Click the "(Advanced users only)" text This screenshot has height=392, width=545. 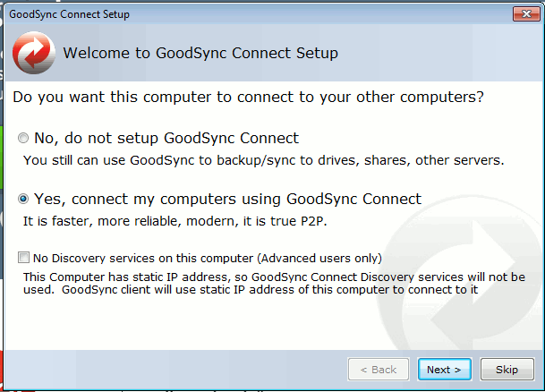pos(319,259)
